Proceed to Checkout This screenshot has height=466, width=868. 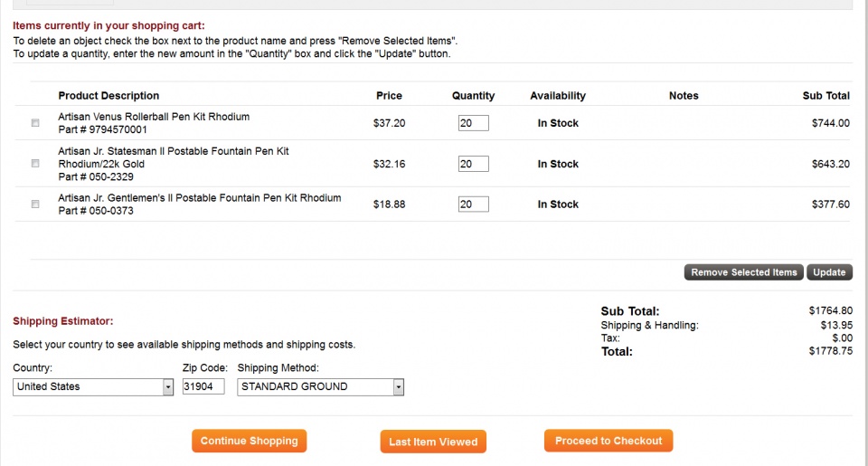(x=609, y=441)
